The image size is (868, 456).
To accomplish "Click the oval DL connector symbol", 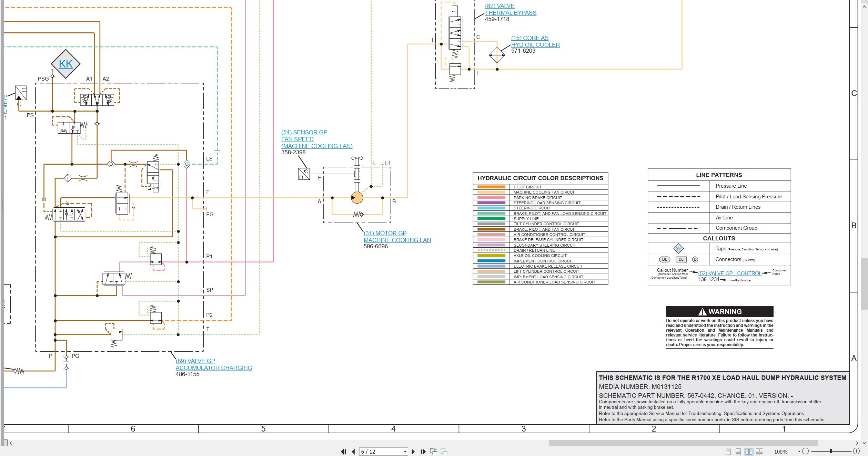I will (x=665, y=260).
